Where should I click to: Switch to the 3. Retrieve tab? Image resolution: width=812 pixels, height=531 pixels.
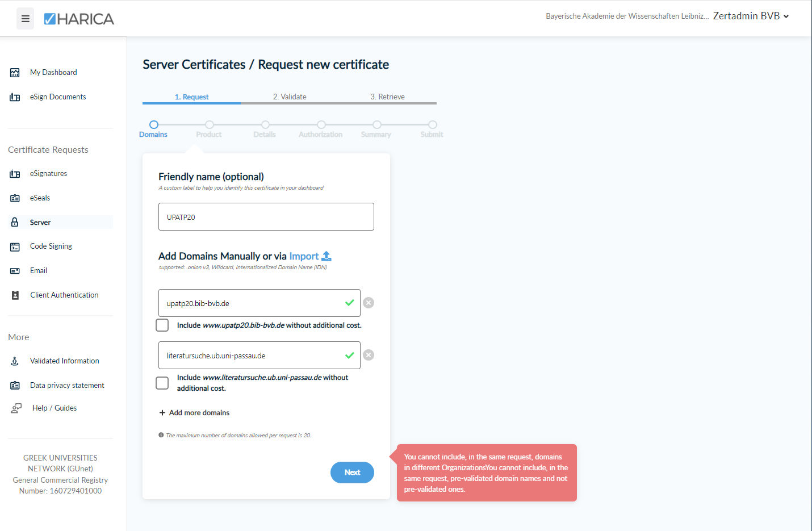tap(387, 97)
